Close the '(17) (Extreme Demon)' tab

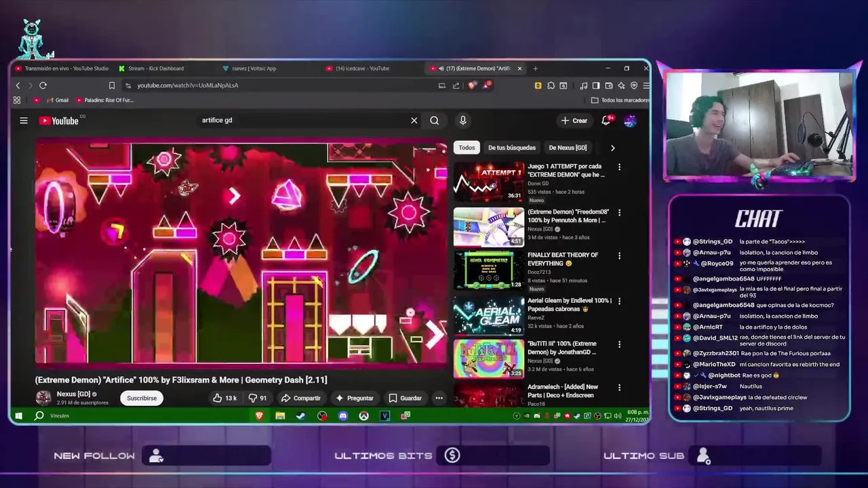(520, 68)
